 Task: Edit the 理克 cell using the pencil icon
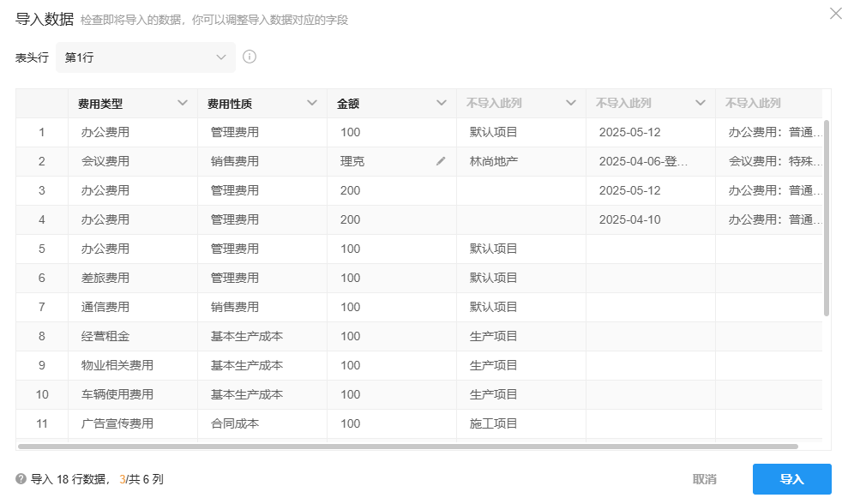[x=440, y=161]
